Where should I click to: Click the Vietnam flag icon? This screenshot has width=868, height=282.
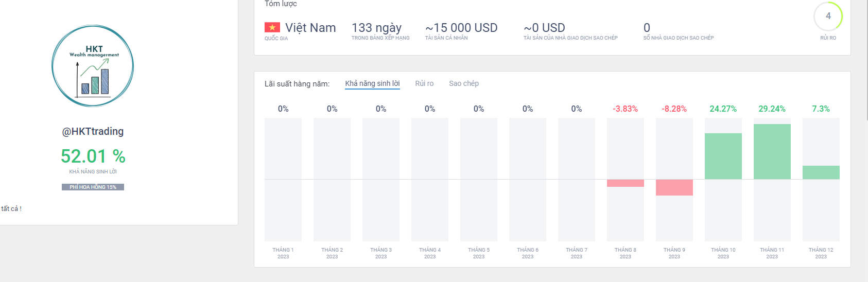[x=272, y=27]
